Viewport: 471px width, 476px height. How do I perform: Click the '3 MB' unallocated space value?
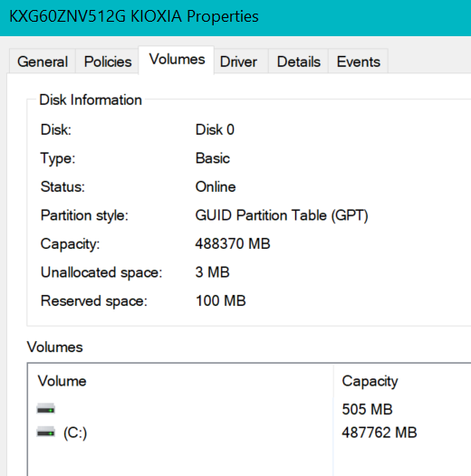point(213,272)
